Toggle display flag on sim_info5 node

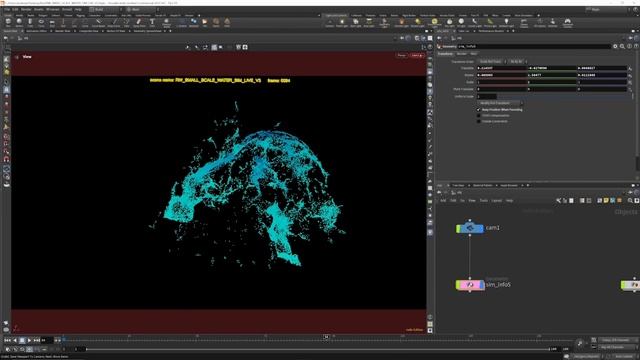click(x=482, y=285)
